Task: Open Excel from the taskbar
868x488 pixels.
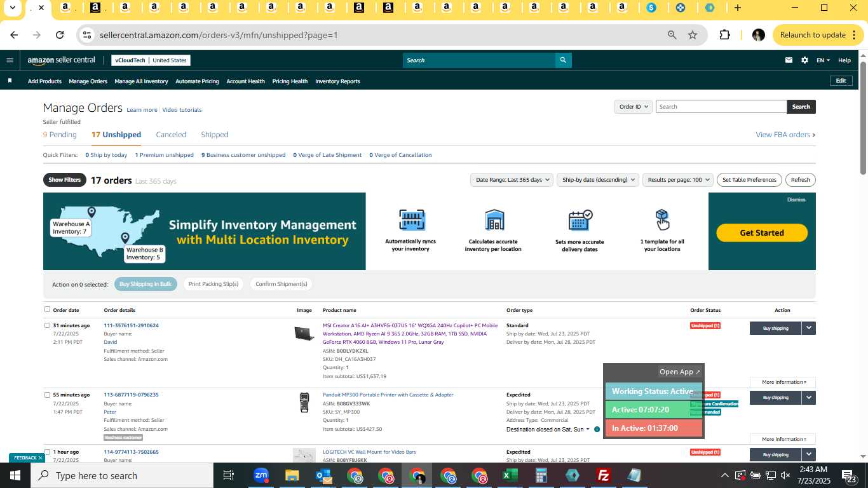Action: 510,475
